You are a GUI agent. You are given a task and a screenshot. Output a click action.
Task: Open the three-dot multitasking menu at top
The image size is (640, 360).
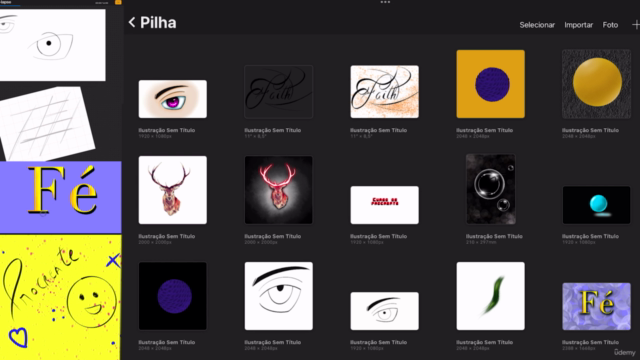coord(385,2)
